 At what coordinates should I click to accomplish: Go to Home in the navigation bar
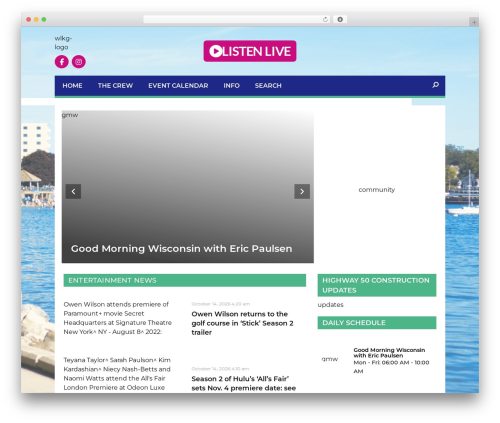click(x=72, y=86)
